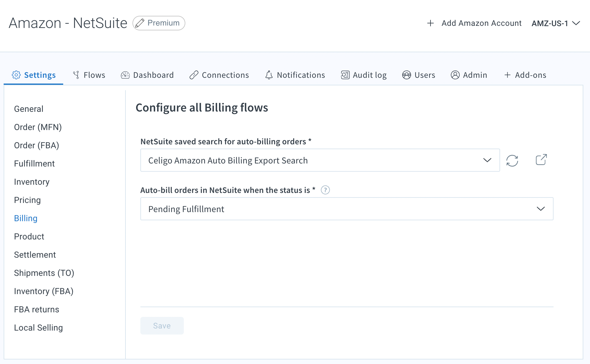
Task: Open the Add-ons tab
Action: click(525, 75)
